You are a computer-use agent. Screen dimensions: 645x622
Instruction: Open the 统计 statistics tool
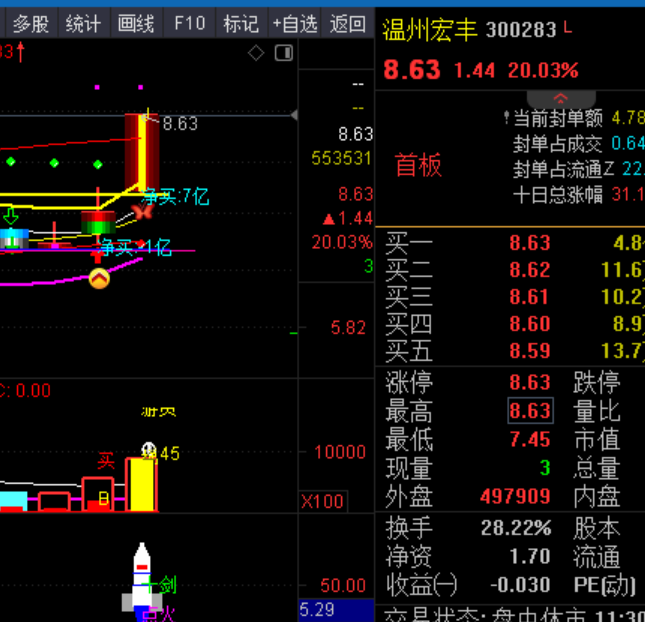click(84, 24)
